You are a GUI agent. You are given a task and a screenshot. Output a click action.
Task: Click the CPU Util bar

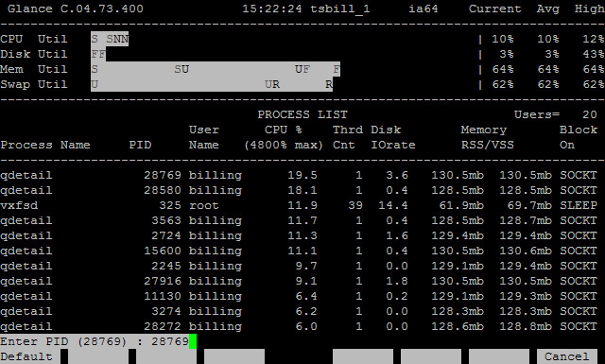[x=110, y=39]
